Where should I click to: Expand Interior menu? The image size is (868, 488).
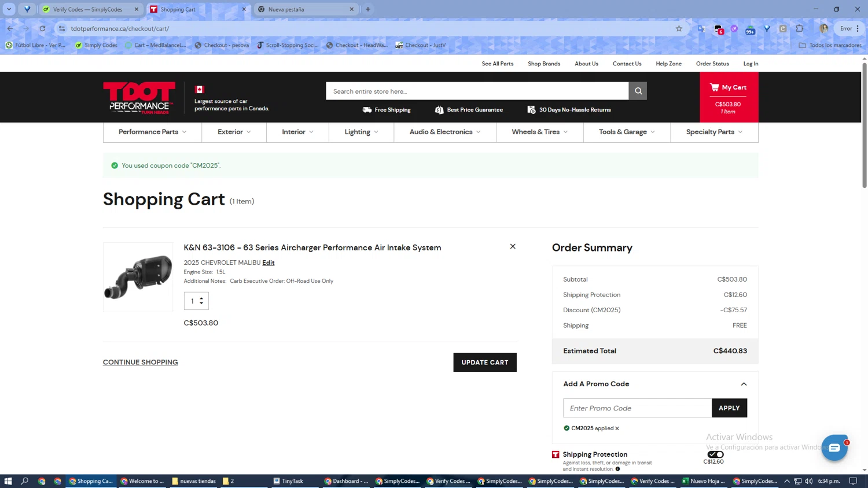[297, 132]
